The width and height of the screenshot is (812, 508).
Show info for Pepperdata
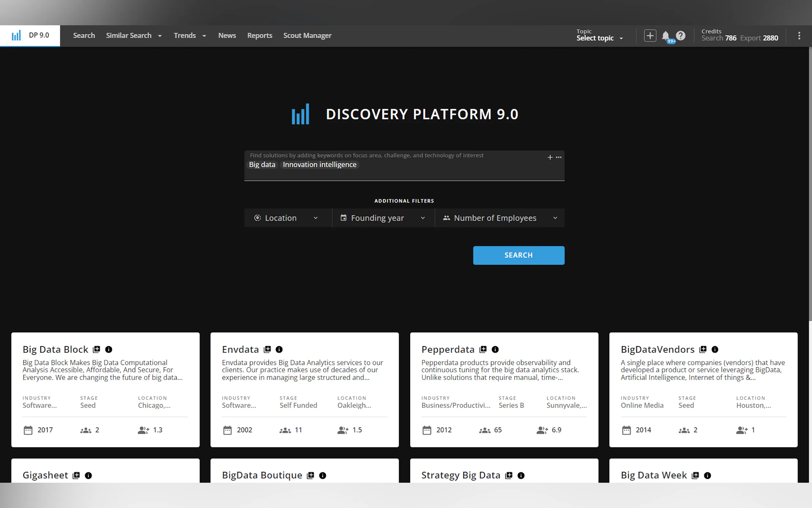(x=495, y=349)
